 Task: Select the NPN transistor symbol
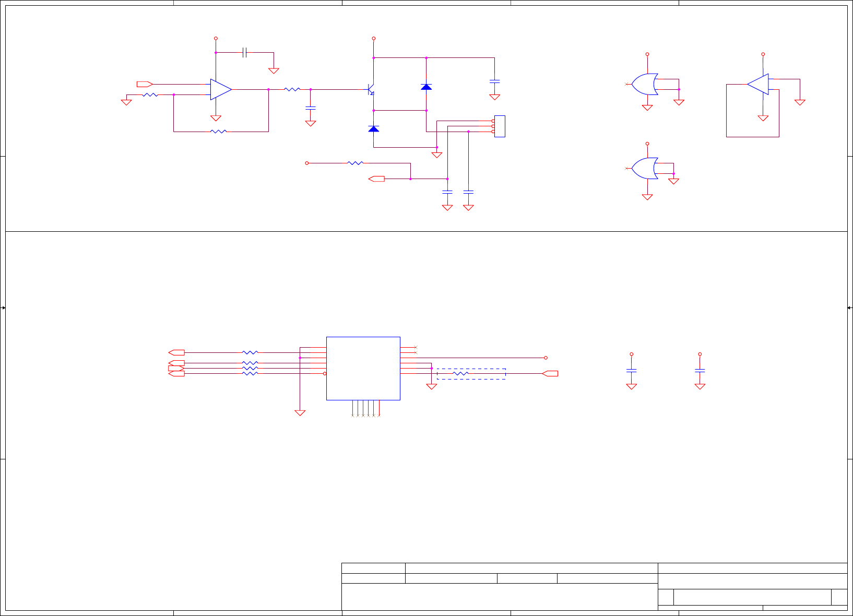coord(371,89)
